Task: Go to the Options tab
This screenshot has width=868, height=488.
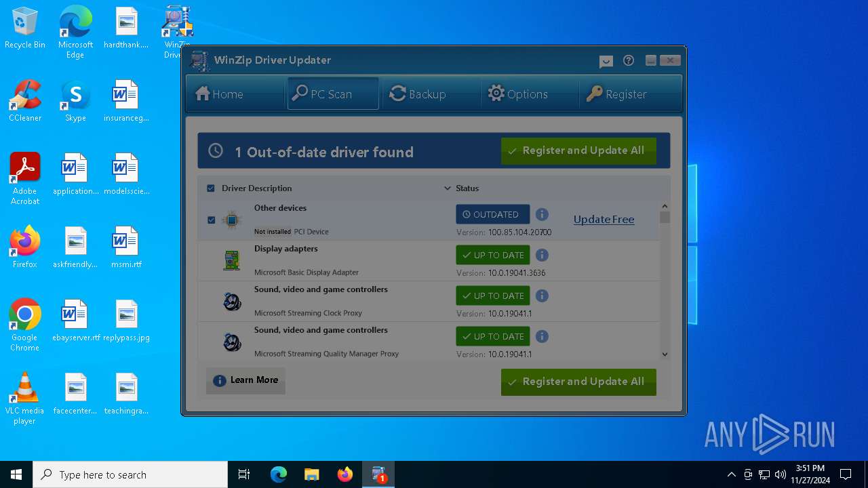Action: (529, 94)
